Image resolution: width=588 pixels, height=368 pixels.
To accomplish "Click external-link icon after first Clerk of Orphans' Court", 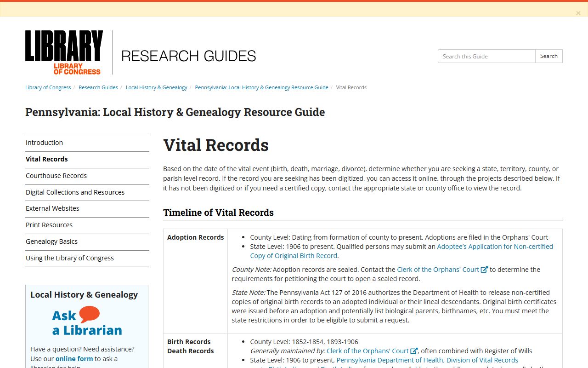I will (x=484, y=270).
